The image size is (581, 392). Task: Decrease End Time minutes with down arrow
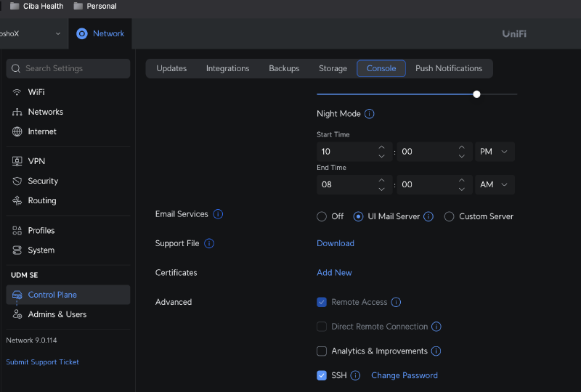point(462,189)
